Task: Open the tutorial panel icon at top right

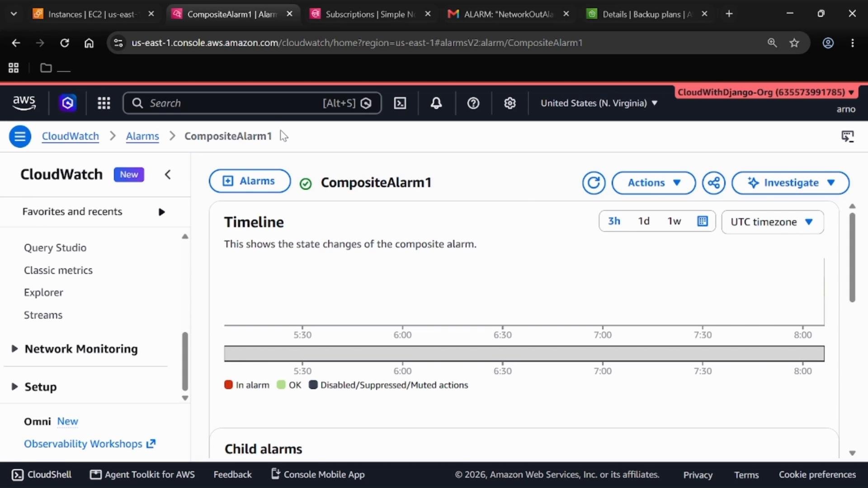Action: coord(848,136)
